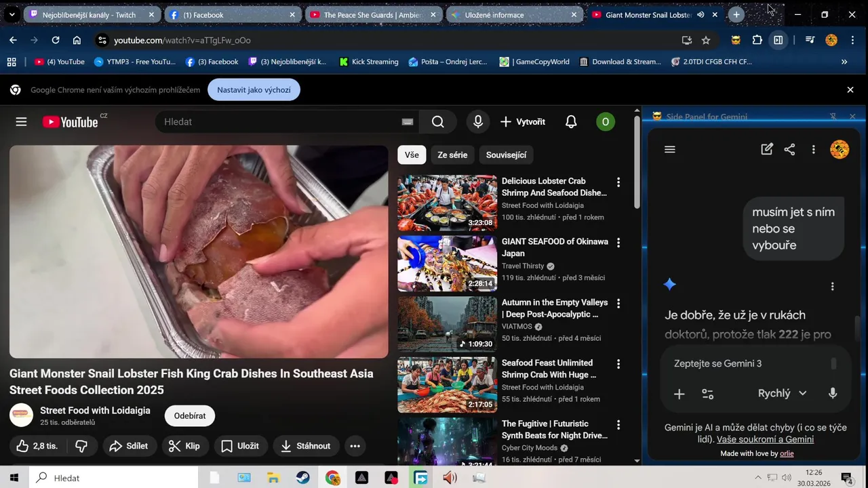Open Steam from the taskbar

(302, 478)
